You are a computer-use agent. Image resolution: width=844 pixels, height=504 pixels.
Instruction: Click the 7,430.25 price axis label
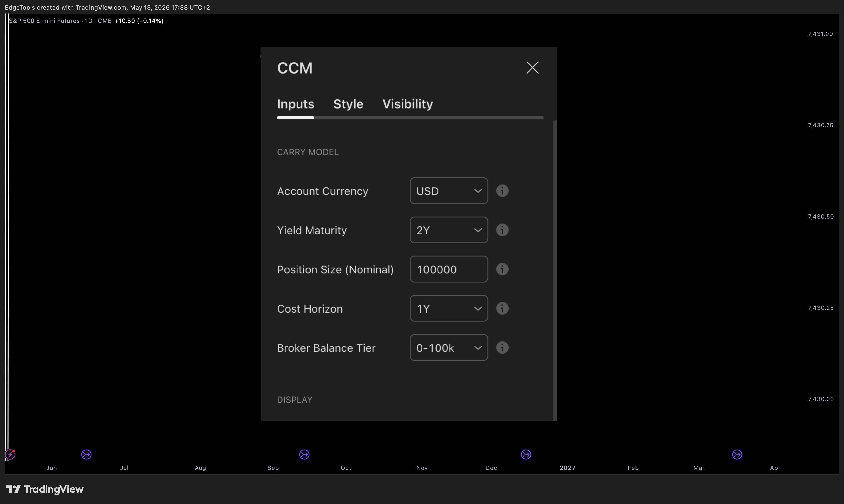(821, 308)
